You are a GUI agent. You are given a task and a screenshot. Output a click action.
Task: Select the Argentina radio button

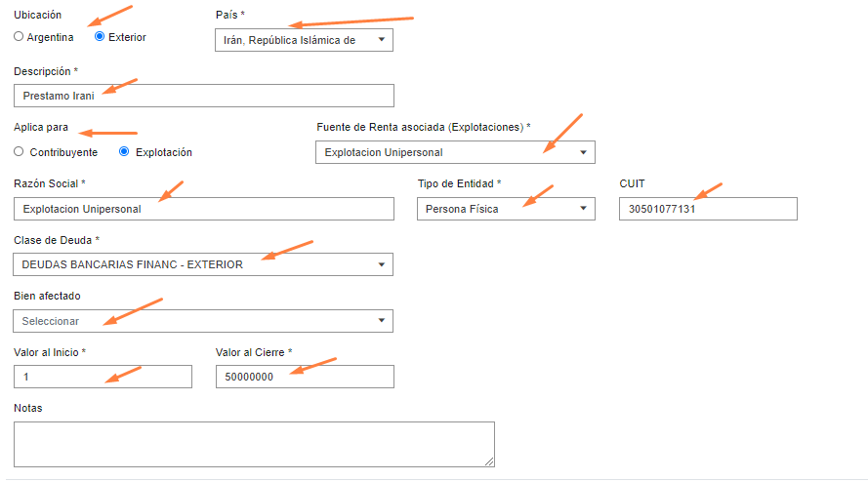coord(19,36)
